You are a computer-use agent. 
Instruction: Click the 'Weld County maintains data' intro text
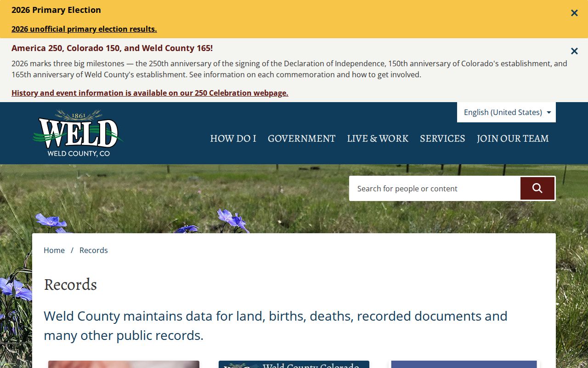(x=276, y=326)
